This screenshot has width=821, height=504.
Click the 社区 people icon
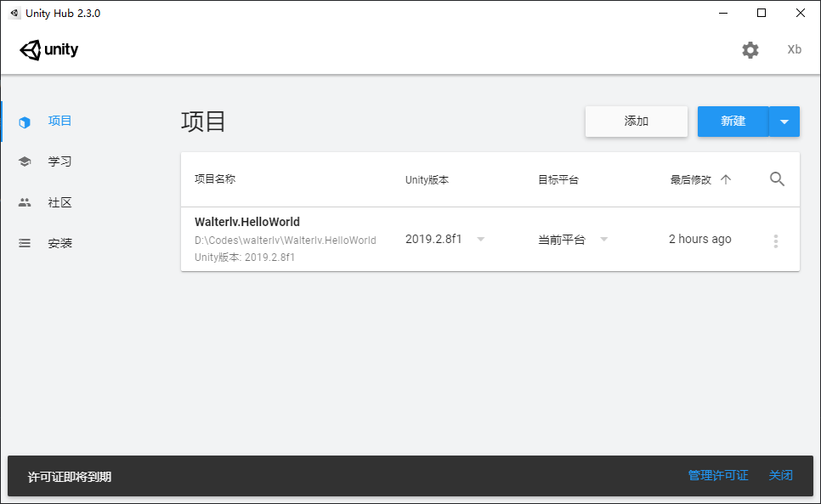point(25,202)
